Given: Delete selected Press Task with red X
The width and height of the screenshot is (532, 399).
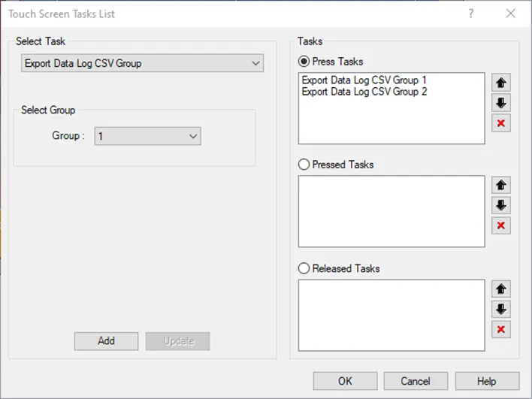Looking at the screenshot, I should (x=500, y=123).
